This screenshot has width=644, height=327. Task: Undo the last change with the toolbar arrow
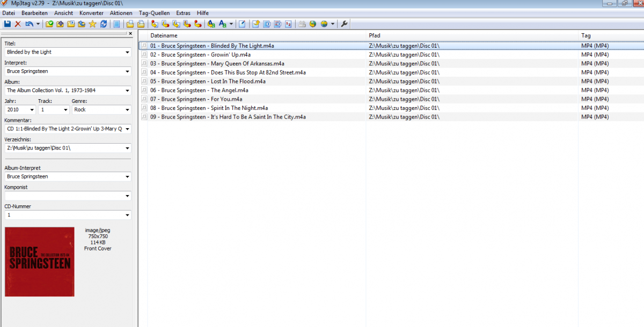pyautogui.click(x=28, y=24)
